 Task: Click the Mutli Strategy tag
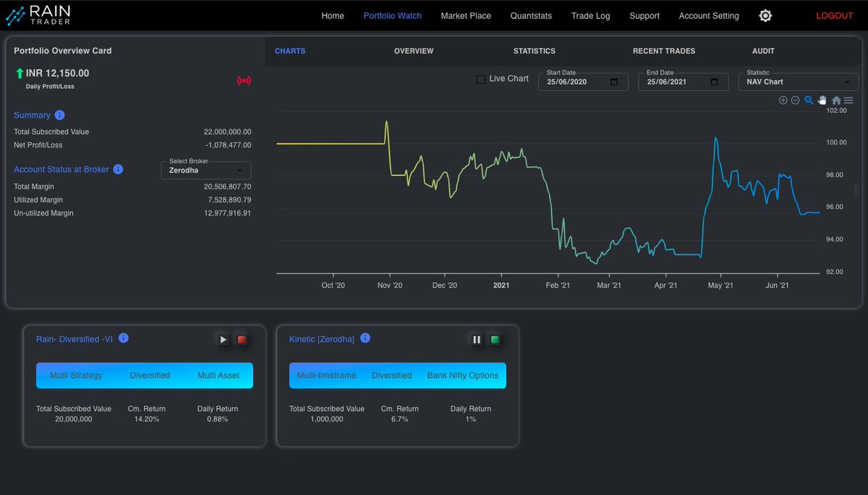point(76,376)
